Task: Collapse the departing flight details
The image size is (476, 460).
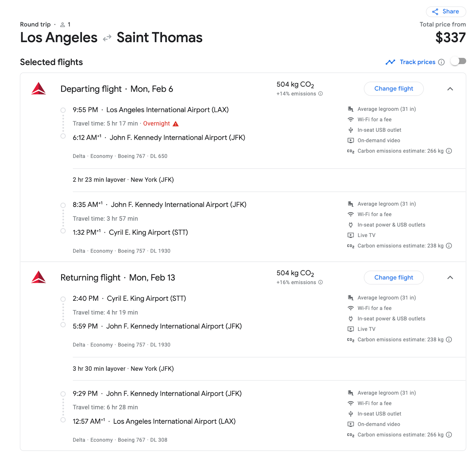Action: (450, 89)
